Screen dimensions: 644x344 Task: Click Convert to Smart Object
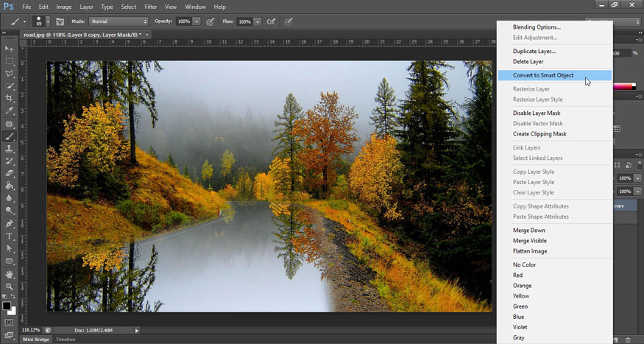pos(543,75)
